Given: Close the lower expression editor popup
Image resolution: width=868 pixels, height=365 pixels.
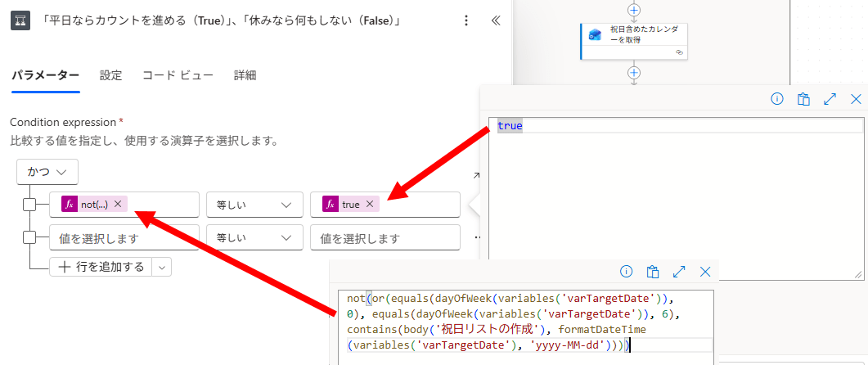Looking at the screenshot, I should 705,272.
